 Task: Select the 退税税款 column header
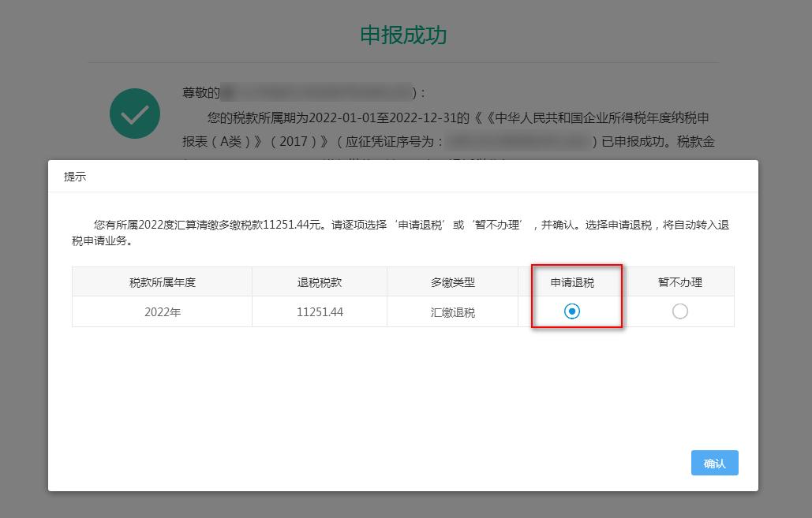pyautogui.click(x=319, y=281)
